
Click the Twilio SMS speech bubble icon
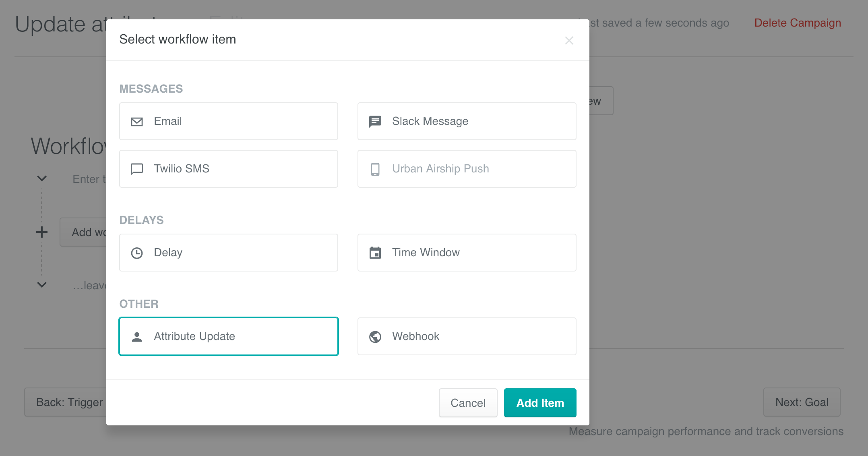(x=137, y=169)
